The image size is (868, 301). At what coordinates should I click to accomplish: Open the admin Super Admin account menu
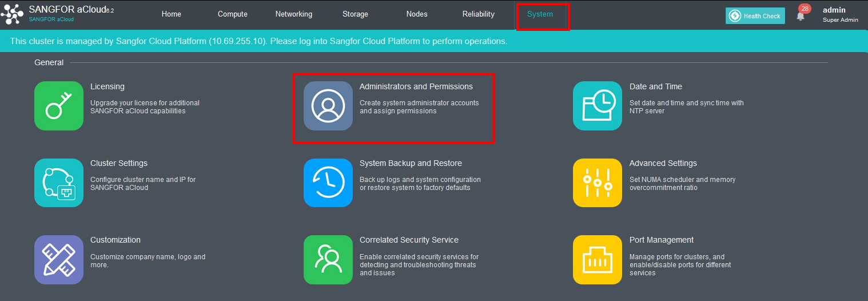(x=841, y=15)
